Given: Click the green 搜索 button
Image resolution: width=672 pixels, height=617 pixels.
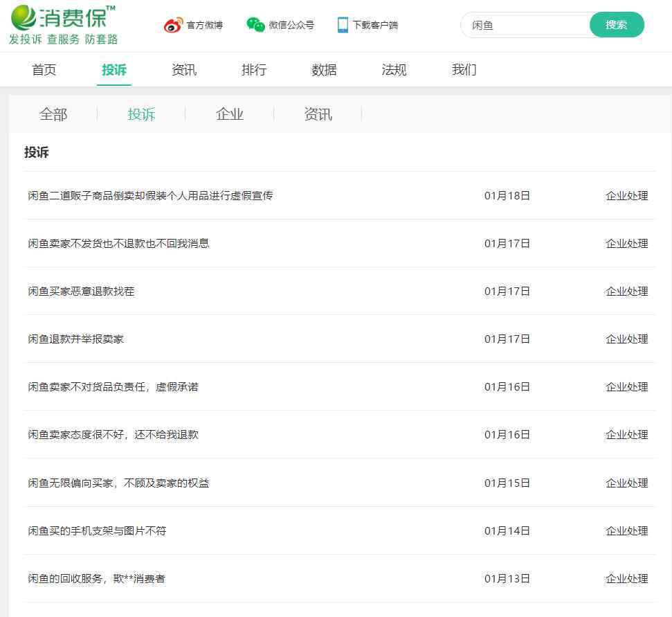Looking at the screenshot, I should pyautogui.click(x=617, y=25).
